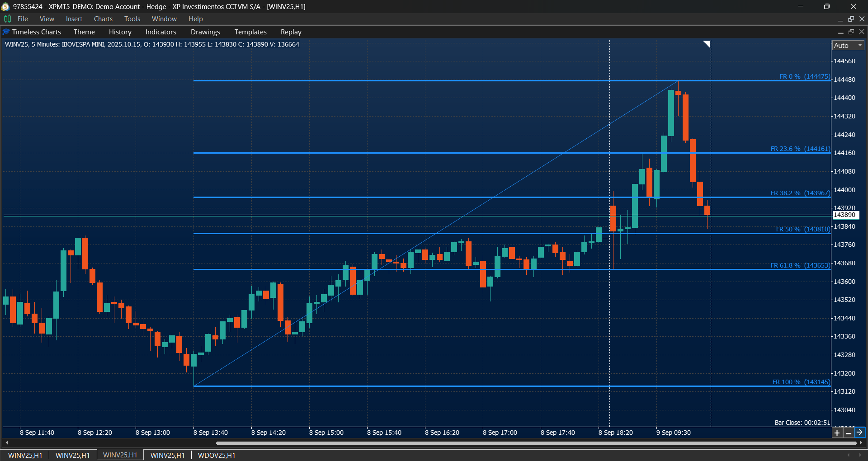Click the candlestick icon beside the File menu
The image size is (868, 461).
coord(7,19)
